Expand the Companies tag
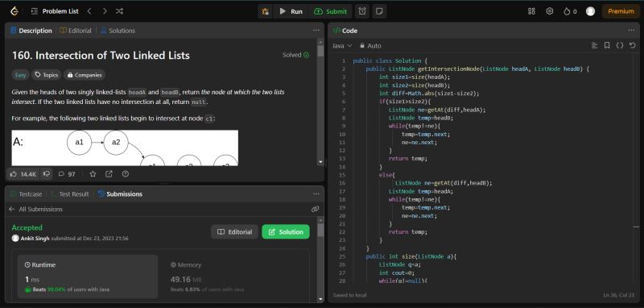Image resolution: width=644 pixels, height=308 pixels. tap(85, 75)
